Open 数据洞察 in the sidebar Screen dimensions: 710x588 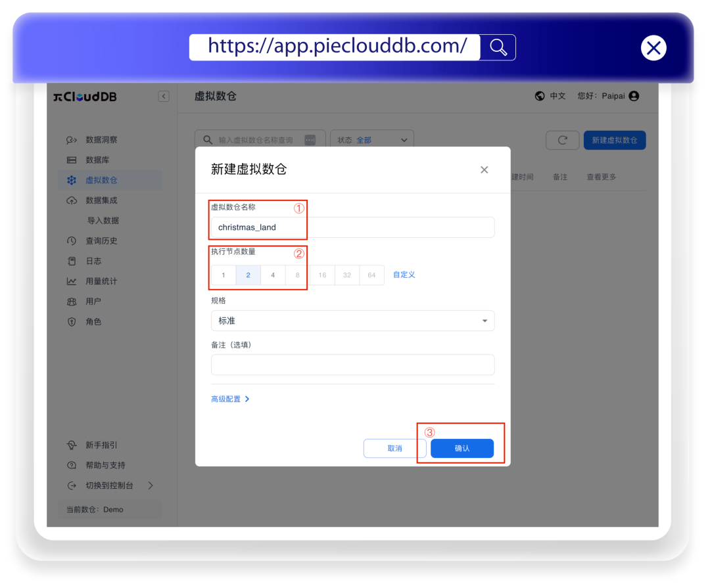click(x=101, y=140)
